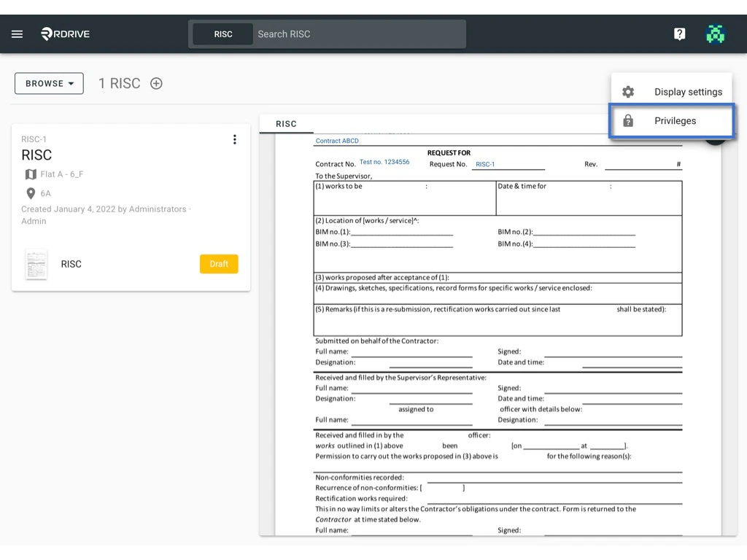Click the RISC-1 request number in form
Viewport: 747px width, 560px height.
[x=485, y=164]
